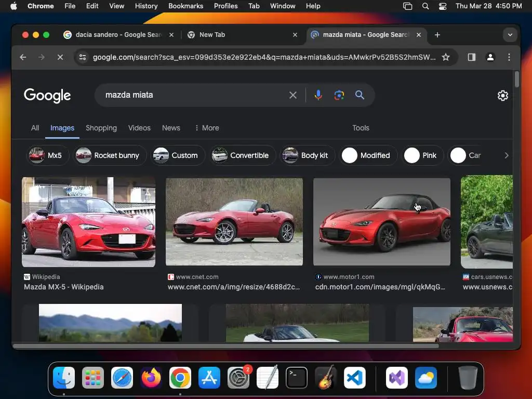The width and height of the screenshot is (532, 399).
Task: Open Launchpad from the dock
Action: (93, 378)
